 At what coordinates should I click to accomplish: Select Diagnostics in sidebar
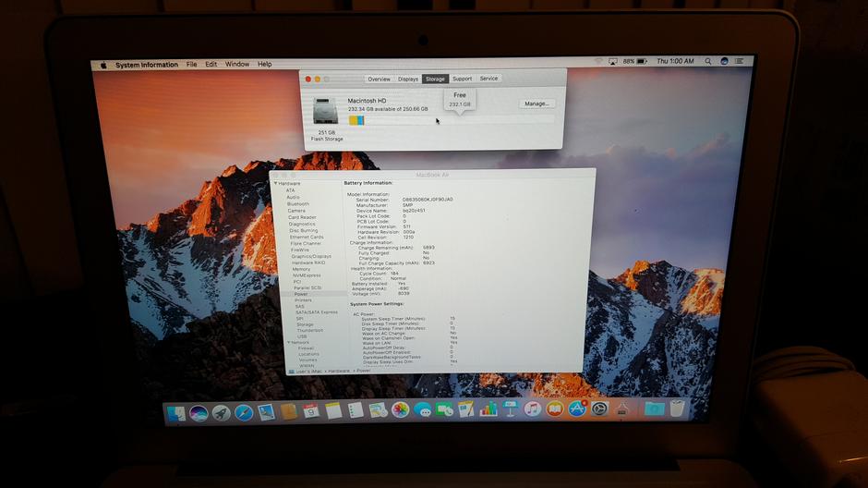302,224
